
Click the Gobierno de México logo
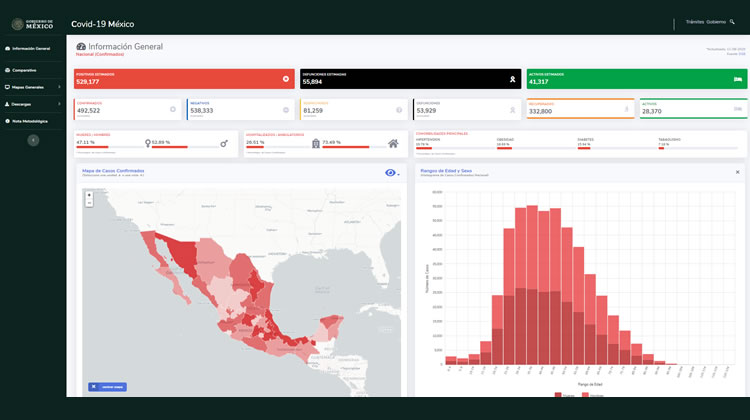32,23
